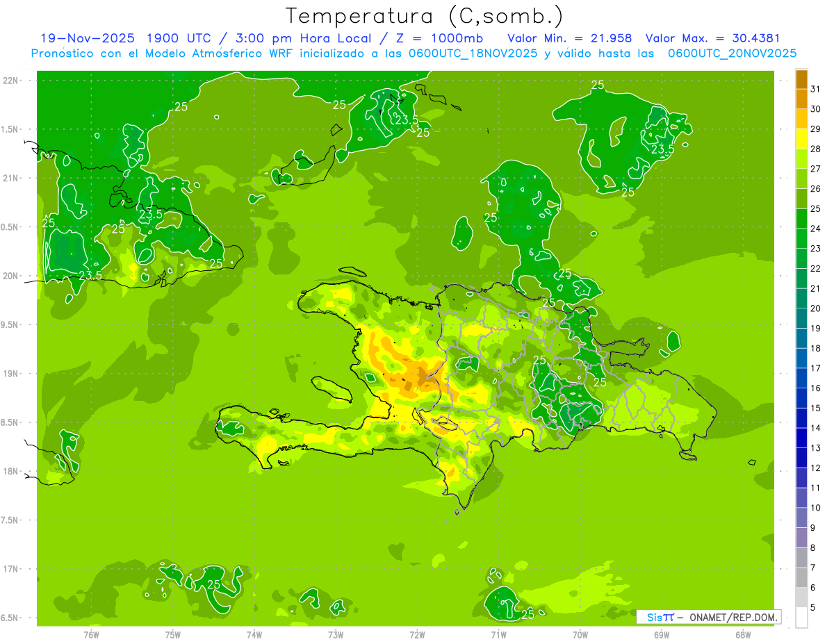834x644 pixels.
Task: Click the '74W' longitude axis label
Action: [x=254, y=634]
